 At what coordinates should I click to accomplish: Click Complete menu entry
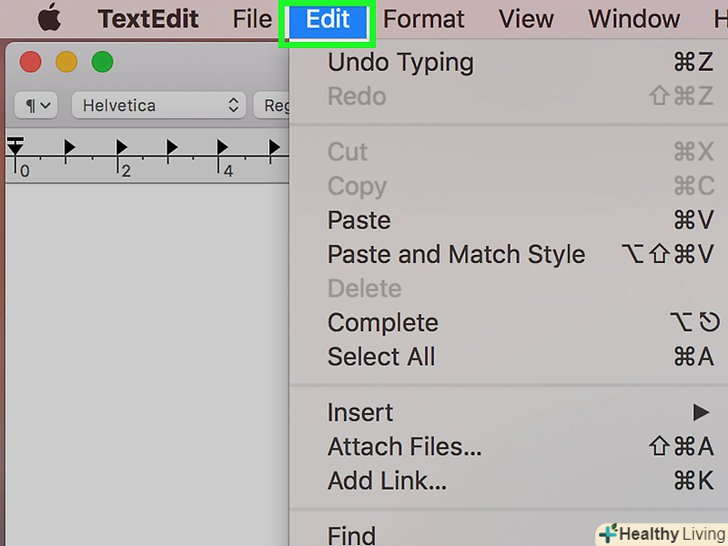[x=383, y=323]
